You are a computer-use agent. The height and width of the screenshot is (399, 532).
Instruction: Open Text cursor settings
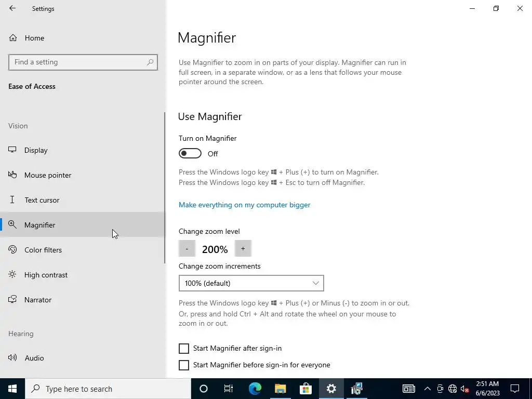click(83, 200)
